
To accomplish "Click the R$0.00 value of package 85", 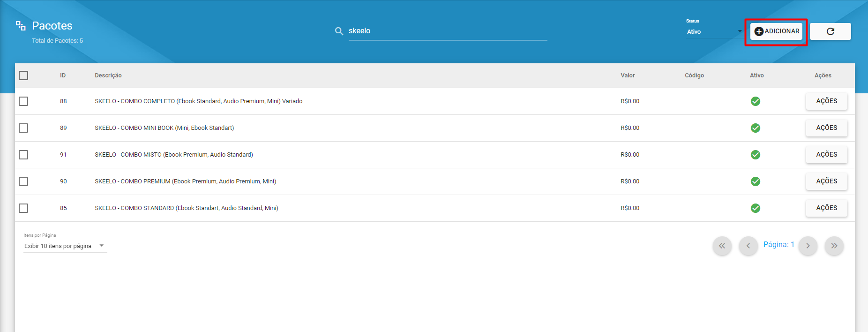I will click(630, 208).
